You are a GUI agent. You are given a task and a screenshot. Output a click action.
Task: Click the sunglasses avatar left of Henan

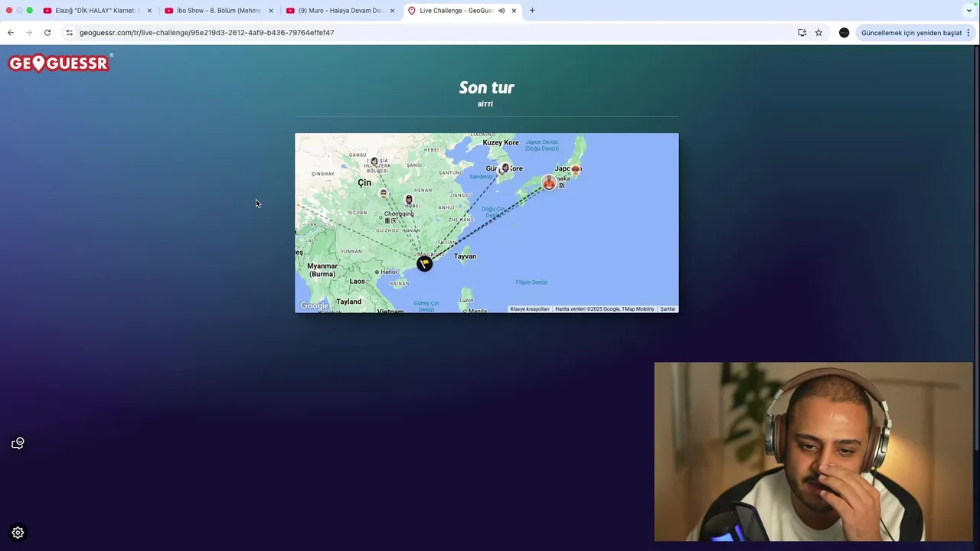tap(384, 194)
